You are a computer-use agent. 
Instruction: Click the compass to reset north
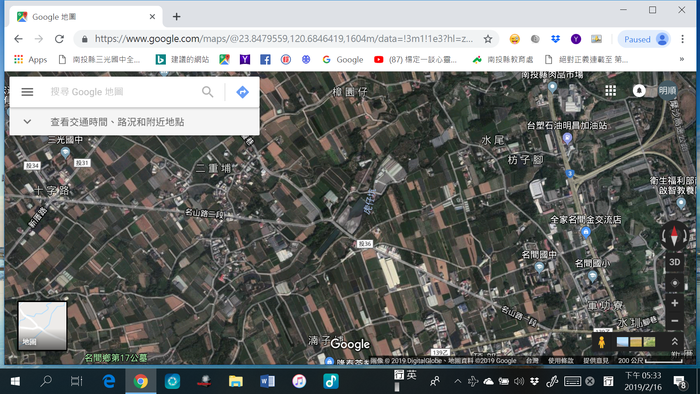pos(675,236)
